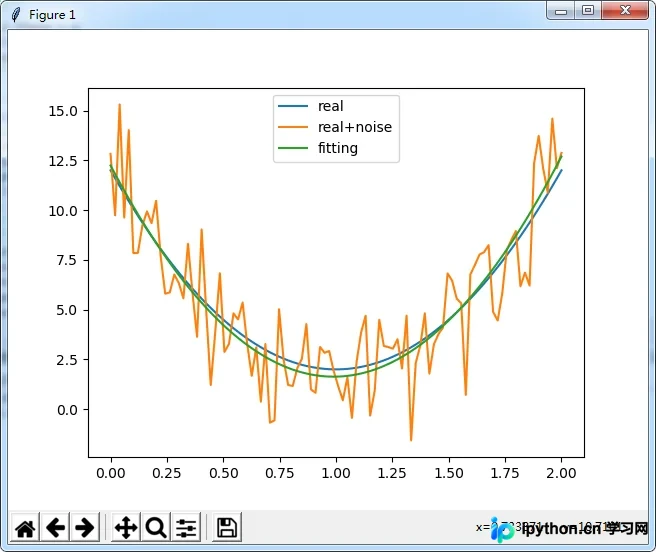Click the orange 'real+noise' legend line
656x552 pixels.
pos(293,127)
